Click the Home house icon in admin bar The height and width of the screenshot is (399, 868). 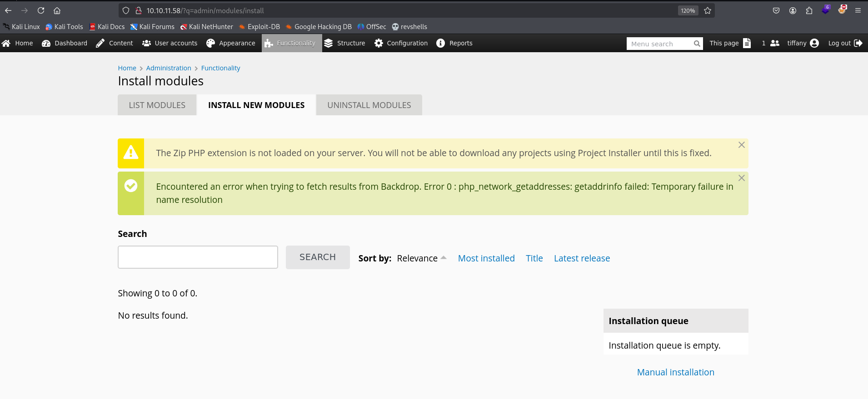6,43
